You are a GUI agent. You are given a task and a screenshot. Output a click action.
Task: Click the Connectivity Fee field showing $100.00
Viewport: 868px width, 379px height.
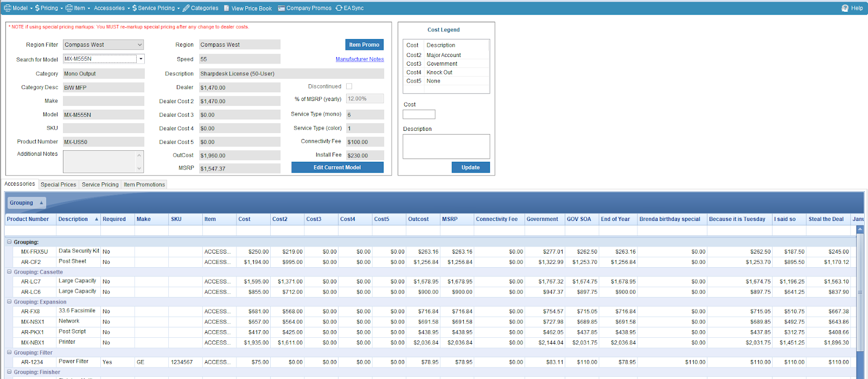[365, 142]
